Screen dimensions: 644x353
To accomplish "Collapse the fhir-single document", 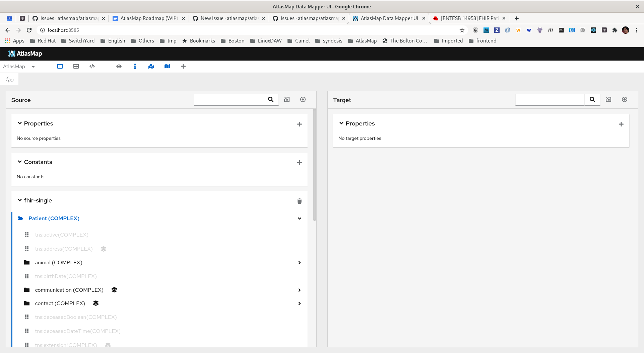I will pos(20,200).
